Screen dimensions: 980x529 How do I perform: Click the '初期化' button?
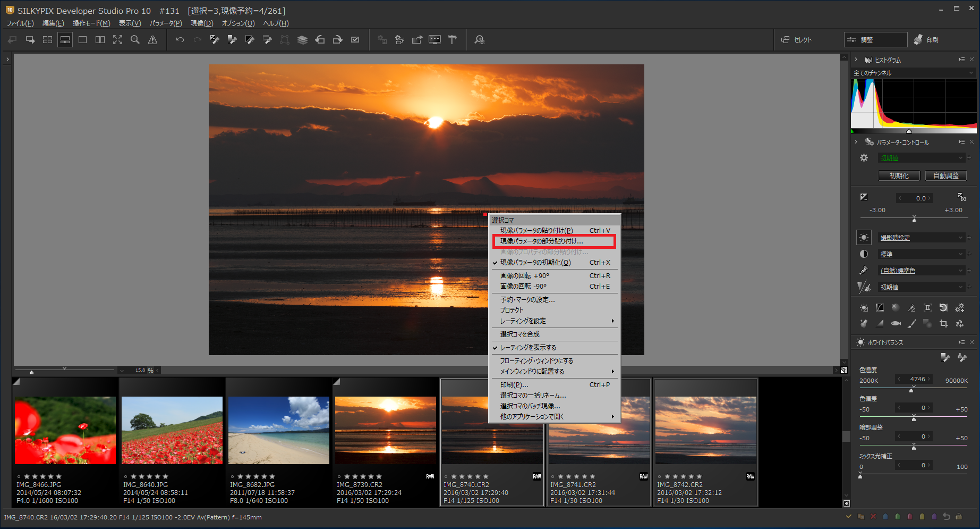point(899,175)
